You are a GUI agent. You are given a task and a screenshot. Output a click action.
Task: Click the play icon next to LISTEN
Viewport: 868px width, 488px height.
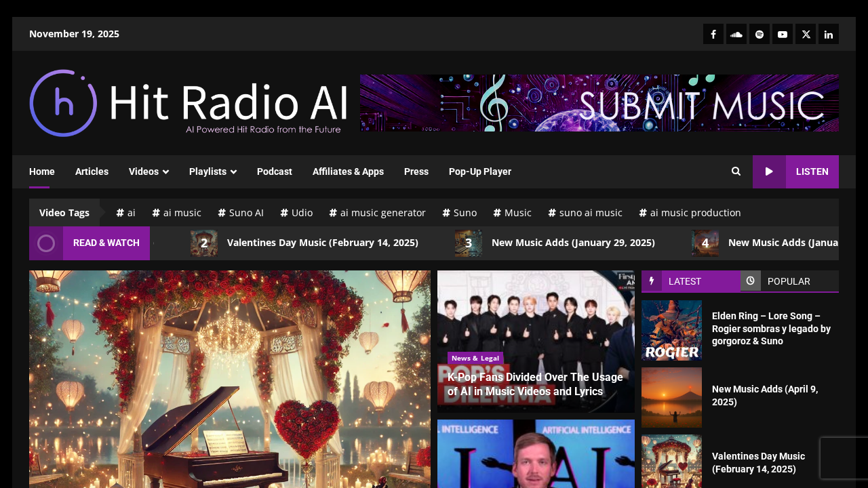click(x=769, y=171)
